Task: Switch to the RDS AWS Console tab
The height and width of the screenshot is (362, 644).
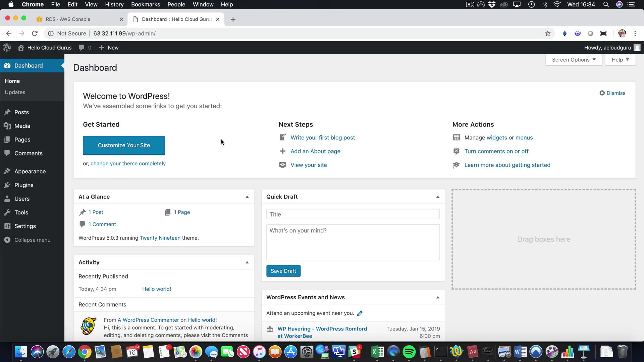Action: (x=68, y=19)
